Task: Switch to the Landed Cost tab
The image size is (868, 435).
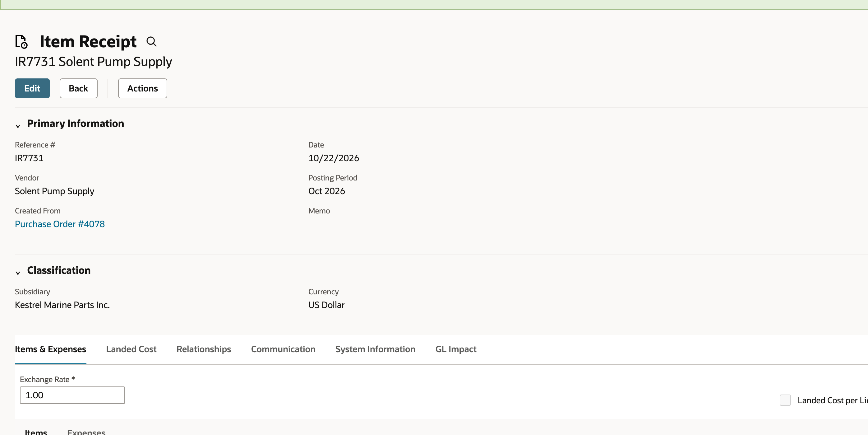Action: click(x=131, y=349)
